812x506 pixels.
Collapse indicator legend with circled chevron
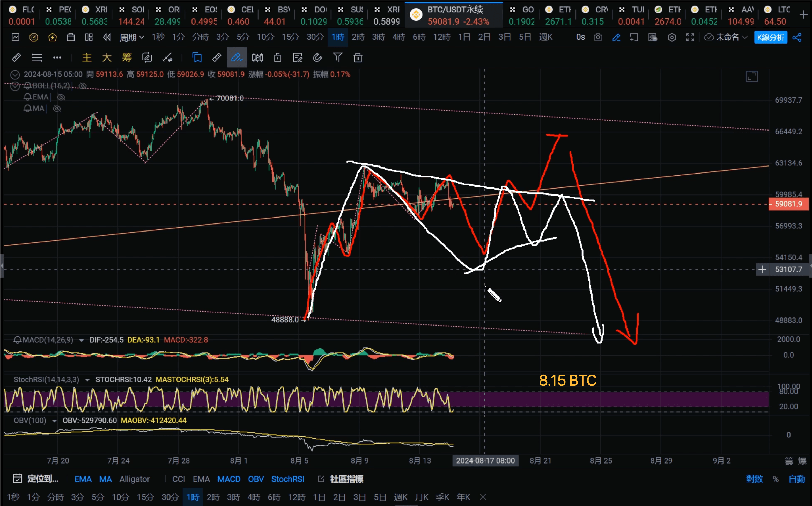15,75
